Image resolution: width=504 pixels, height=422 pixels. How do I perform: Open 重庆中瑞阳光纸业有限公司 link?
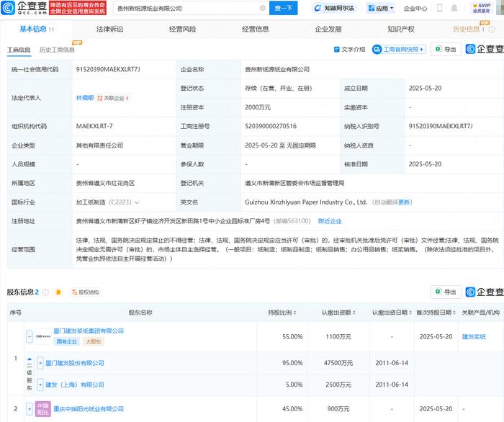tap(89, 409)
